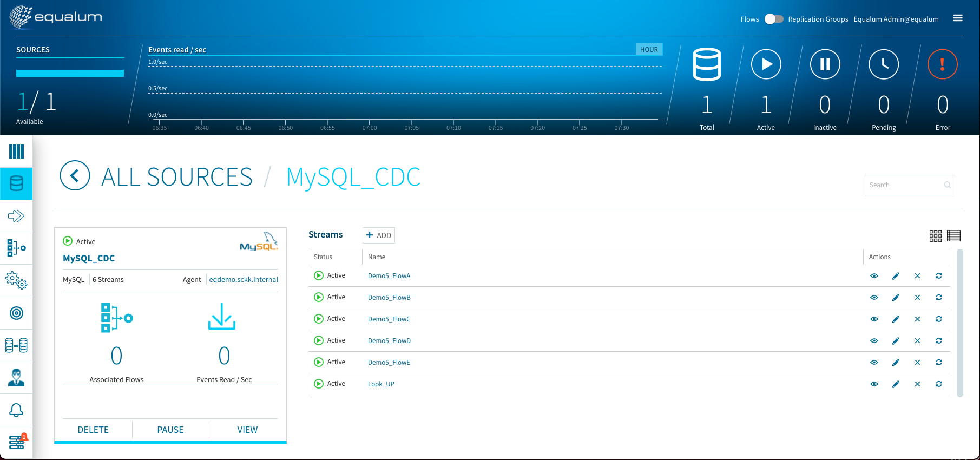Screen dimensions: 980x460
Task: Open the Flows diagram icon in sidebar
Action: tap(16, 248)
